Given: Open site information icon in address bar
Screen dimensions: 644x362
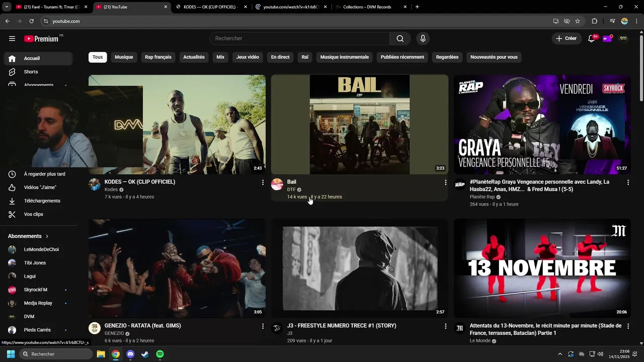Looking at the screenshot, I should coord(46,21).
